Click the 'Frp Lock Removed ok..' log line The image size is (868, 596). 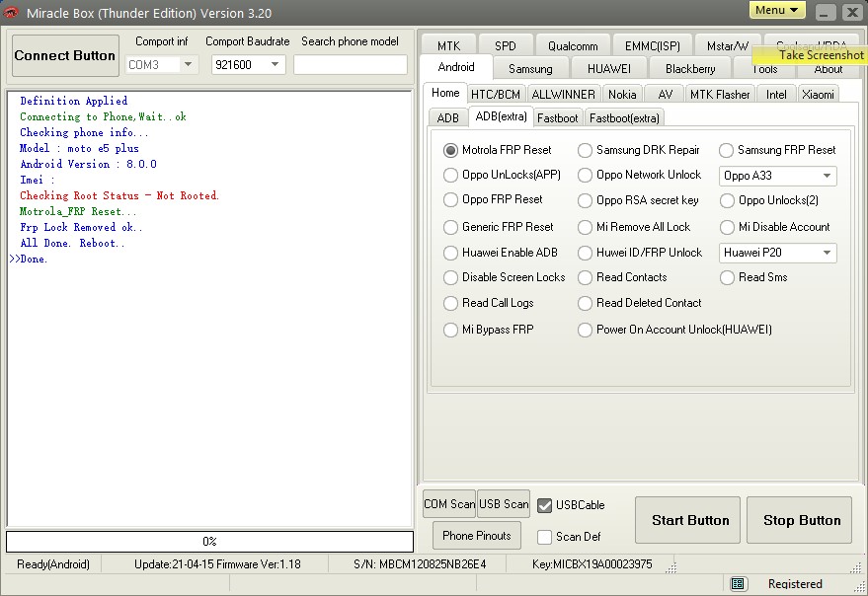(81, 227)
